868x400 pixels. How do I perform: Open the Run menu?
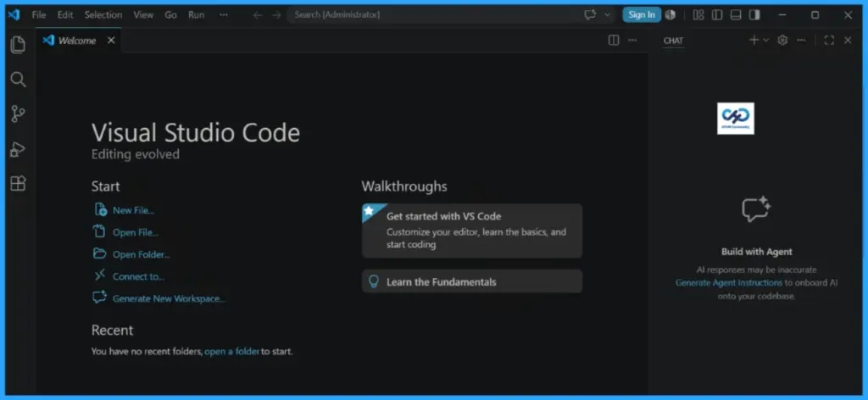[196, 15]
